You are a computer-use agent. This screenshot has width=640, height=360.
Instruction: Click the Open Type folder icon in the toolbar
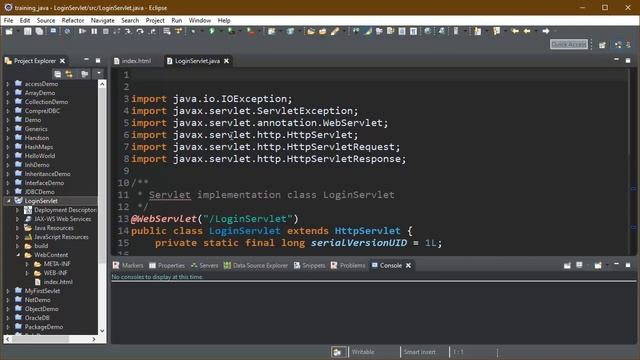[x=311, y=31]
